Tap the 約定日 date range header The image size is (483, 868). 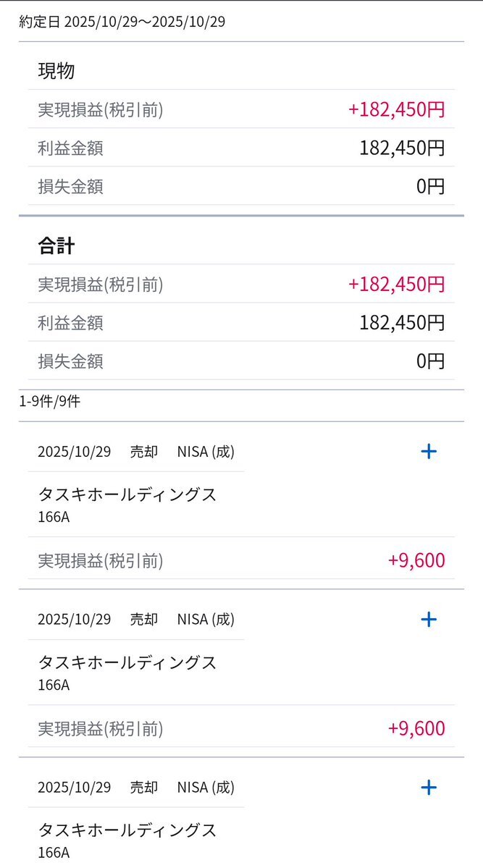122,22
